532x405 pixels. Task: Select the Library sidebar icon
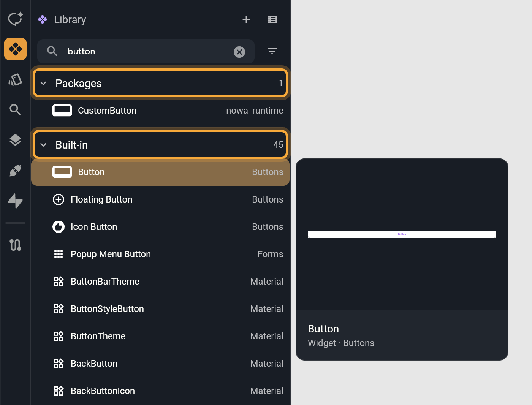[15, 49]
